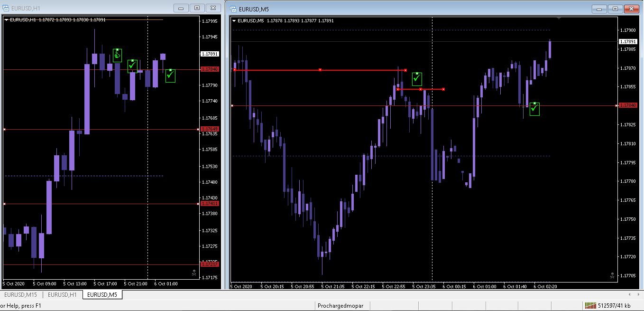This screenshot has height=311, width=644.
Task: Switch to the EURUSD,H1 chart tab
Action: pyautogui.click(x=62, y=295)
